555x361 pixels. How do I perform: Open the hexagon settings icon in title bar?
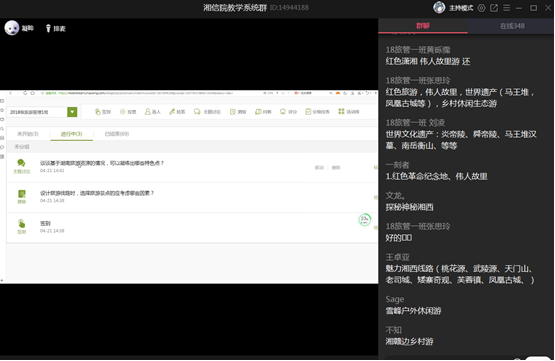point(481,8)
